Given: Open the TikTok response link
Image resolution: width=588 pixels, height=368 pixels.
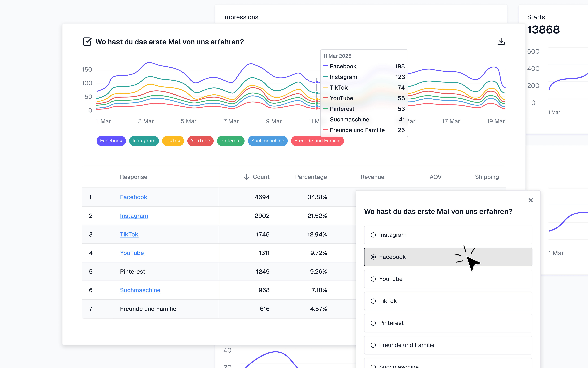Looking at the screenshot, I should click(129, 234).
